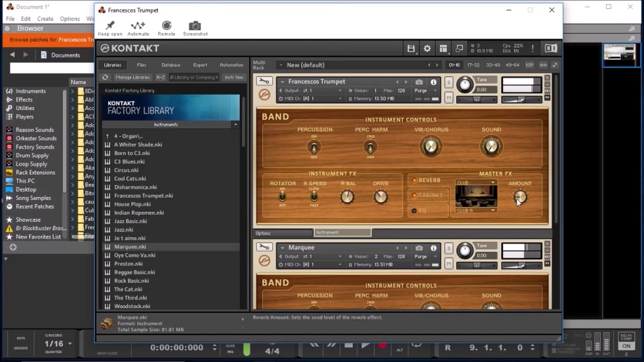Open the Kontakt workspace layout icon

pos(443,48)
